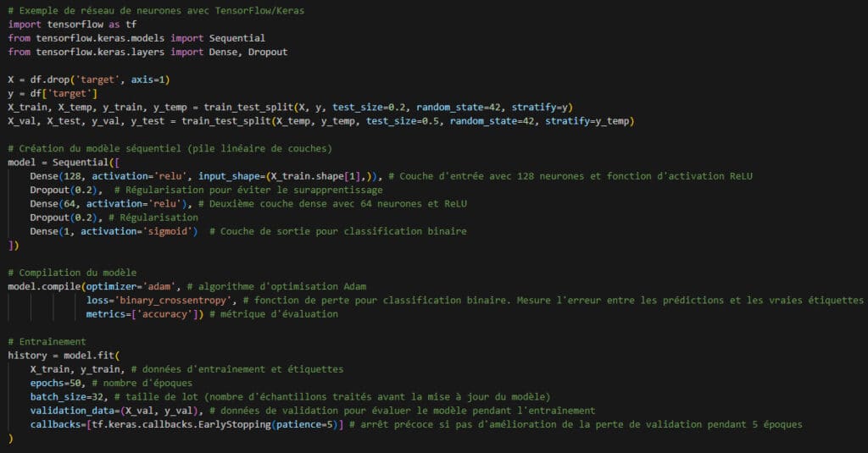Click 'patience=5' in the EarlyStopping call
868x453 pixels.
pyautogui.click(x=304, y=424)
